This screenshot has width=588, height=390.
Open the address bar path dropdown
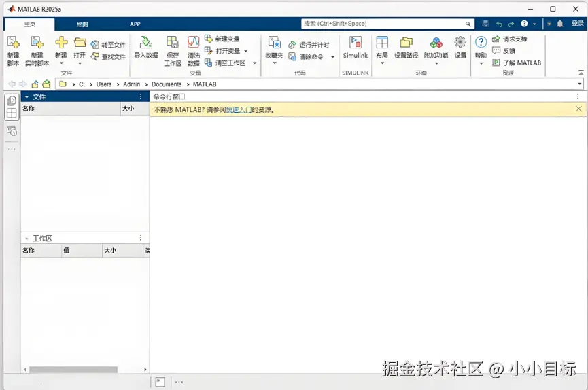point(579,84)
